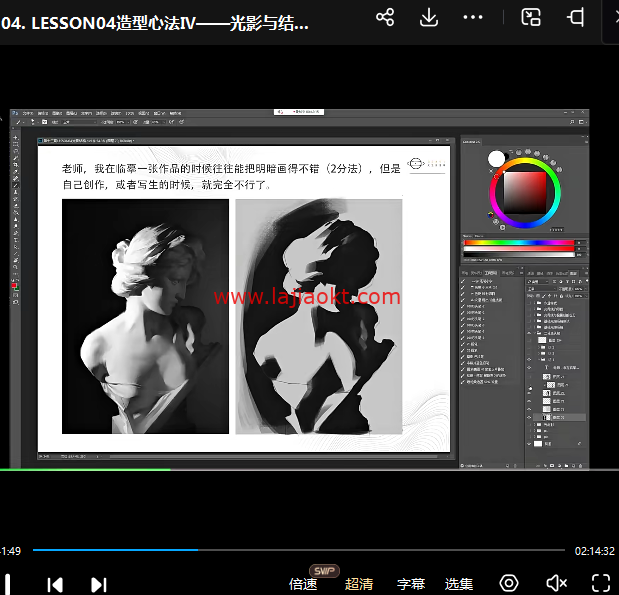Select the Clone Stamp tool
Screen dimensions: 619x595
click(x=16, y=192)
